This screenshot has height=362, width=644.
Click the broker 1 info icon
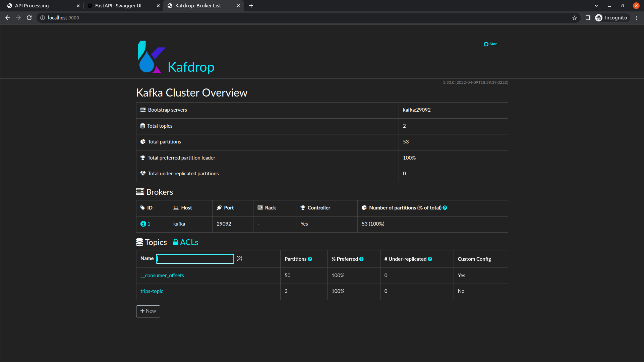coord(143,224)
